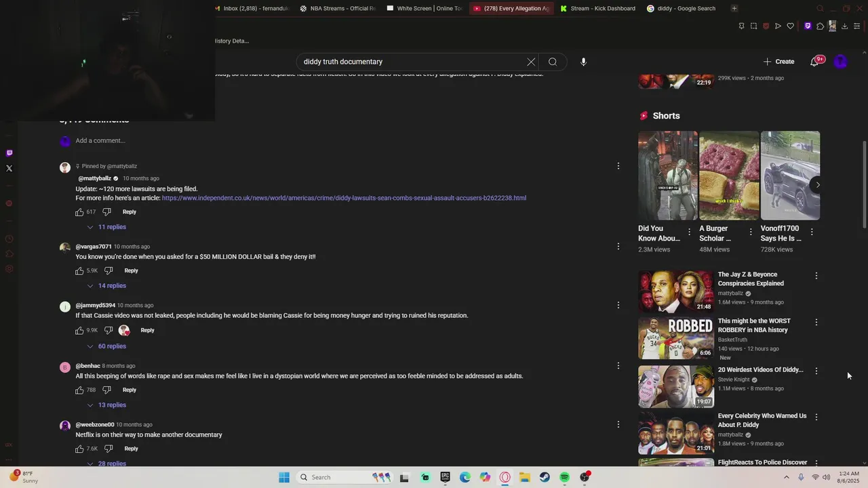
Task: Open options for 20 Weirdest Videos recommendation
Action: [x=816, y=371]
